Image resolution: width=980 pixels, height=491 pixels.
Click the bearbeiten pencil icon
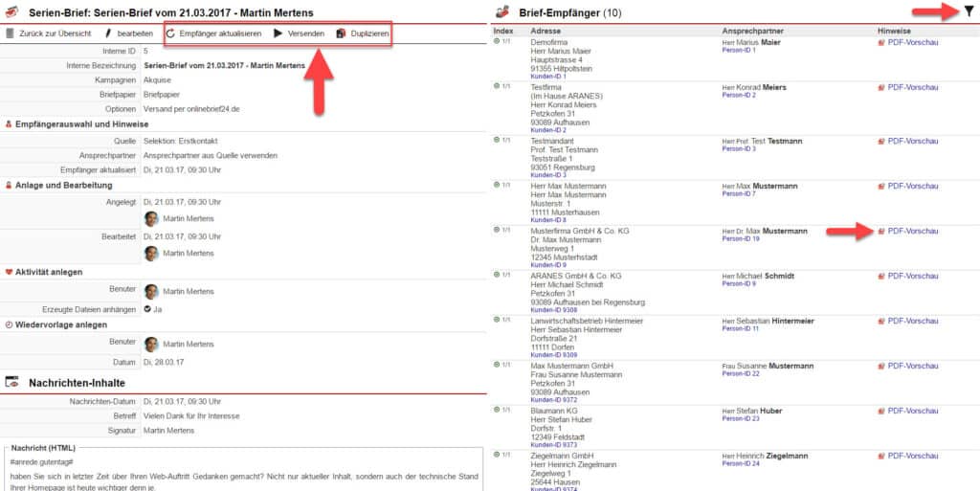click(108, 33)
